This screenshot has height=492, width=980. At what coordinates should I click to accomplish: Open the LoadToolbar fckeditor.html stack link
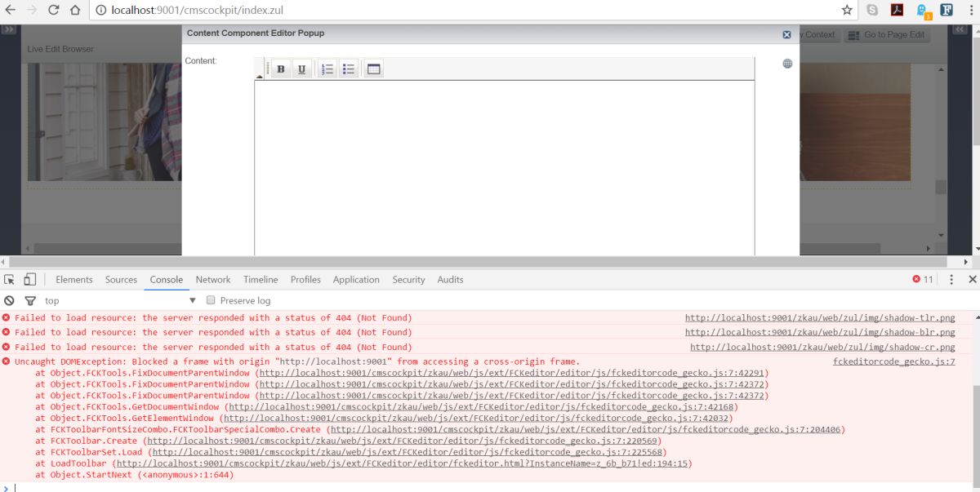(x=402, y=463)
